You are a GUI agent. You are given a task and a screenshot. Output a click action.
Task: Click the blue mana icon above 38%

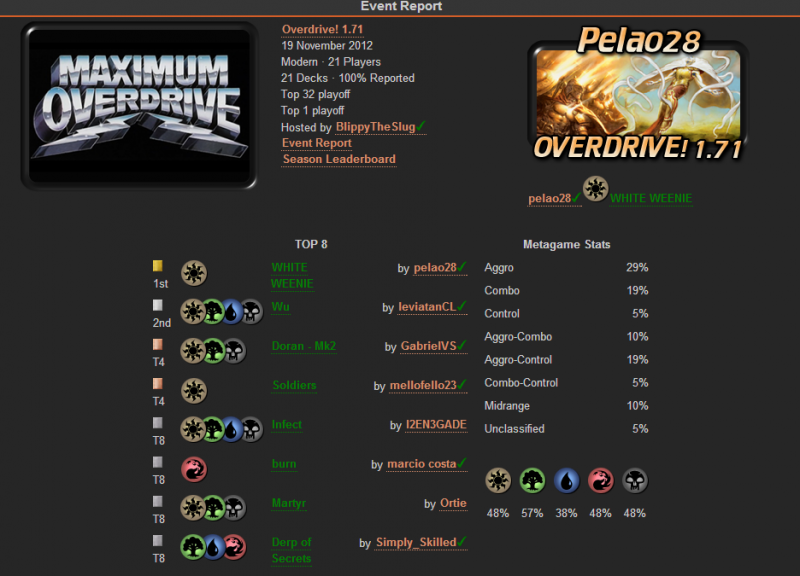[566, 481]
